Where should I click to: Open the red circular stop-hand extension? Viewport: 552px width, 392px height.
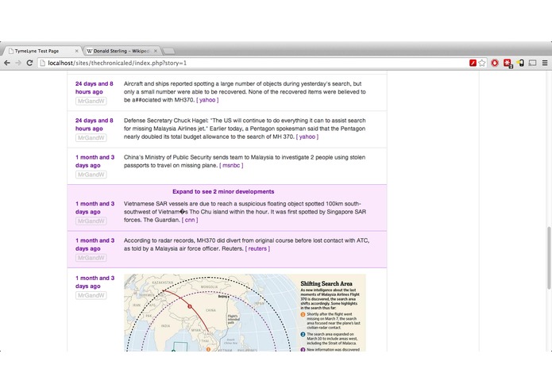495,63
